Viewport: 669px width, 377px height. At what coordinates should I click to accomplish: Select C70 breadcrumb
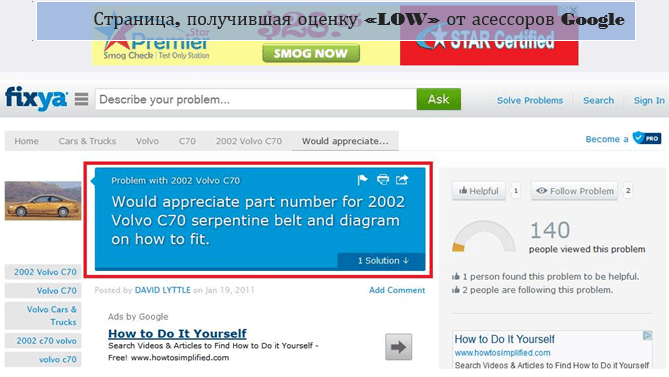[x=187, y=141]
